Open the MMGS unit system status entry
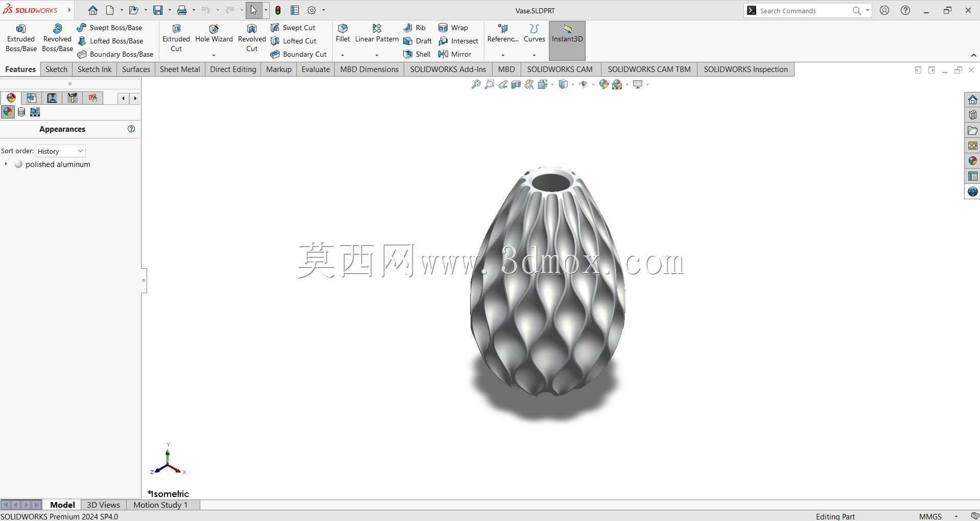 click(x=930, y=516)
